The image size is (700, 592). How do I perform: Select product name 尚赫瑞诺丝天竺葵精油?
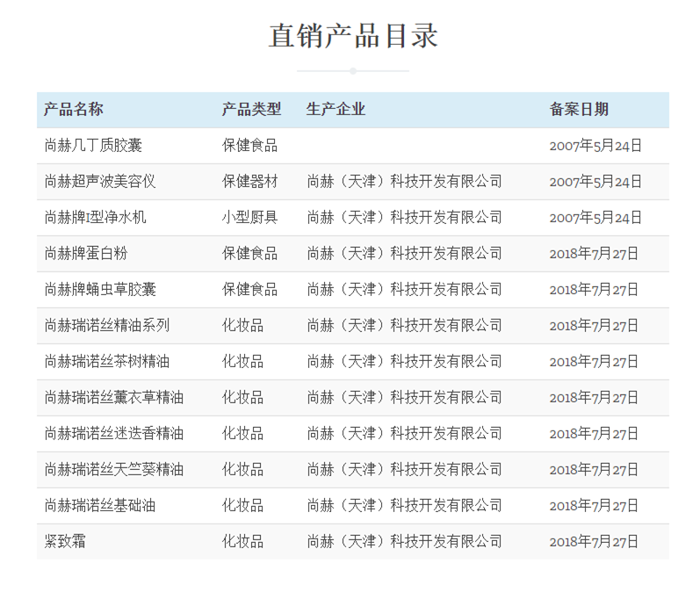114,470
